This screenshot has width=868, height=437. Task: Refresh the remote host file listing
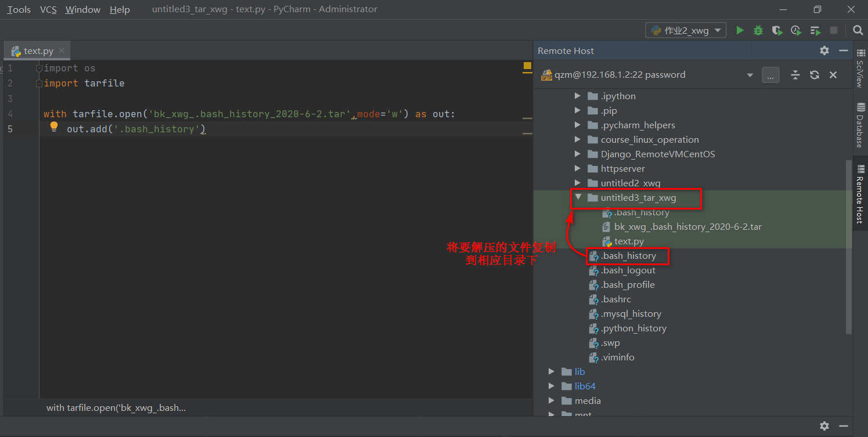pos(815,75)
